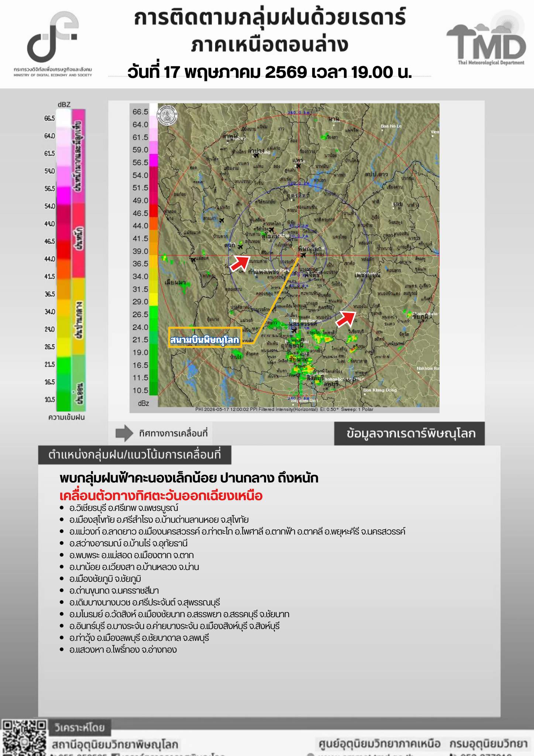Click the จ.สุพรรณบุรี bullet line

145,602
